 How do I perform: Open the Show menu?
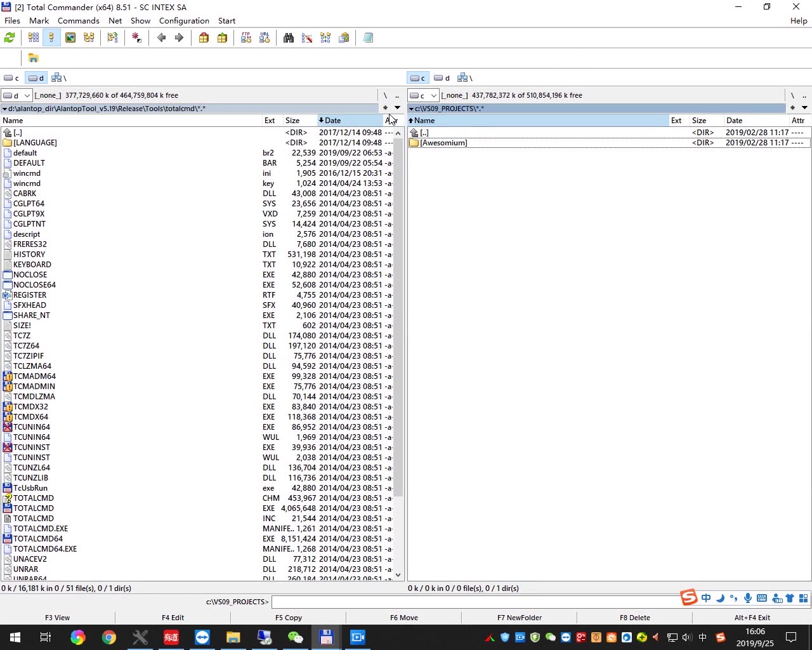(140, 20)
